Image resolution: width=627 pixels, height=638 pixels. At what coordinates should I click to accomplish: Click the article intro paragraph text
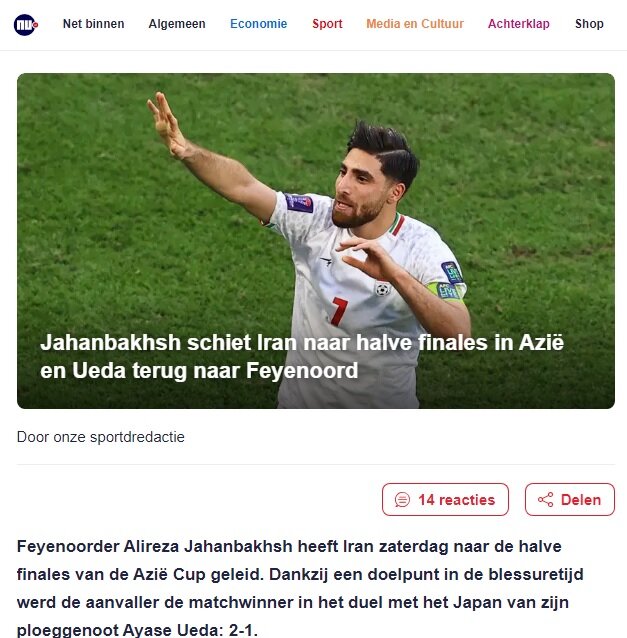[300, 588]
